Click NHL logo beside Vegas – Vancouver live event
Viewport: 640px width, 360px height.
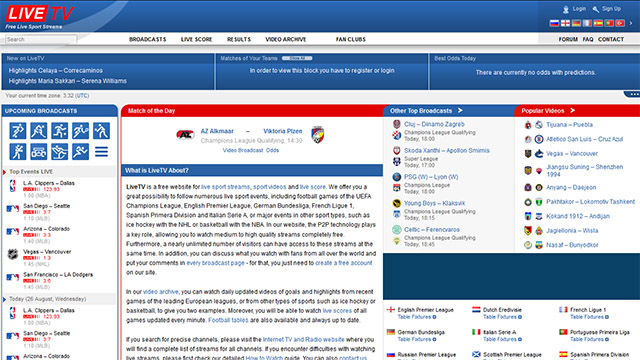13,254
